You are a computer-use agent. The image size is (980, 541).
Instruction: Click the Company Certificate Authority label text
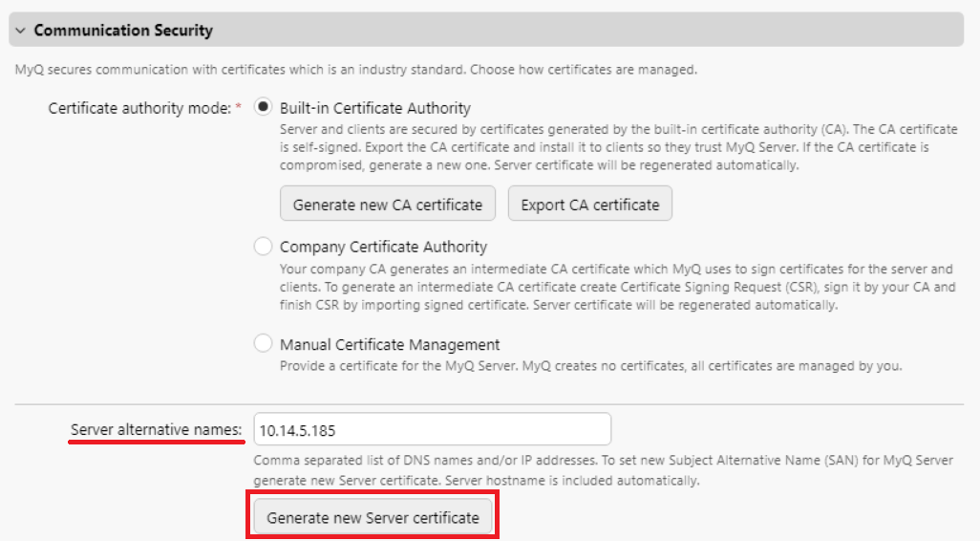tap(383, 247)
